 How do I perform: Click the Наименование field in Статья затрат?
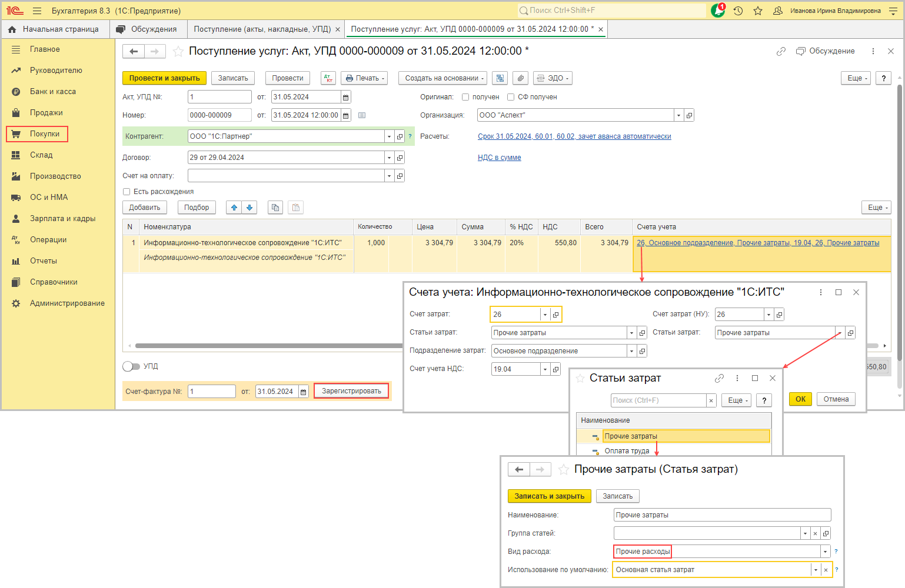pyautogui.click(x=722, y=515)
